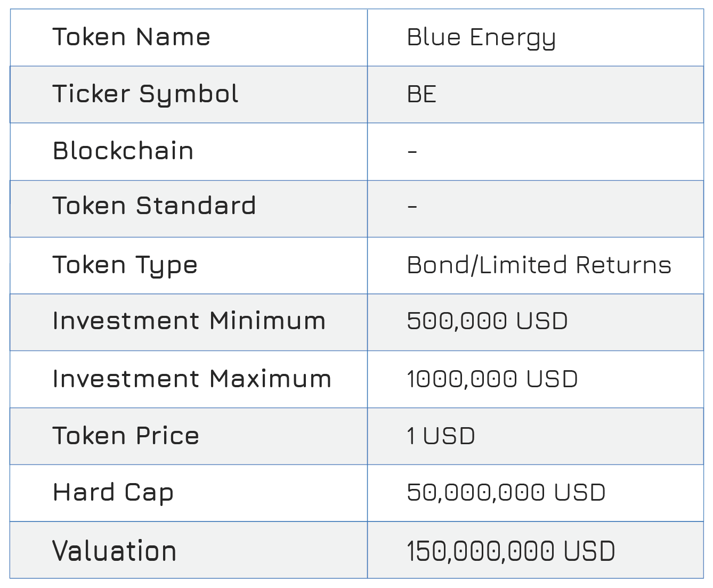Viewport: 713px width, 588px height.
Task: Select the Token Type label
Action: tap(125, 266)
